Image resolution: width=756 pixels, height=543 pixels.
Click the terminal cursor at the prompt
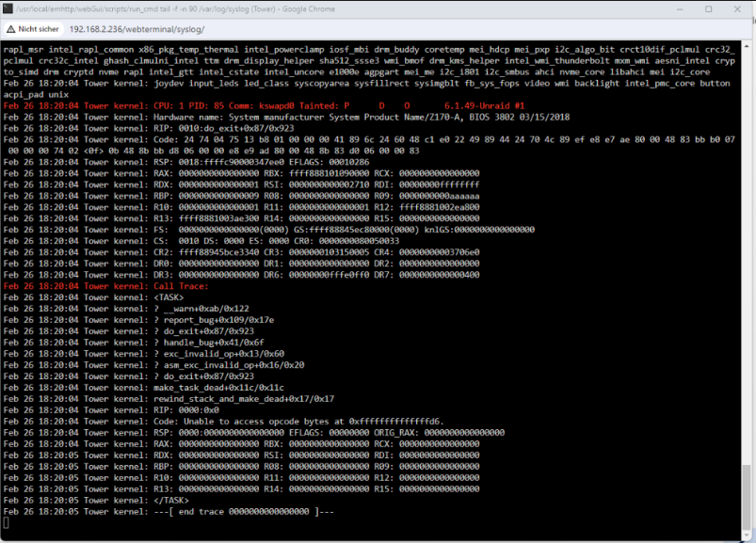tap(7, 522)
